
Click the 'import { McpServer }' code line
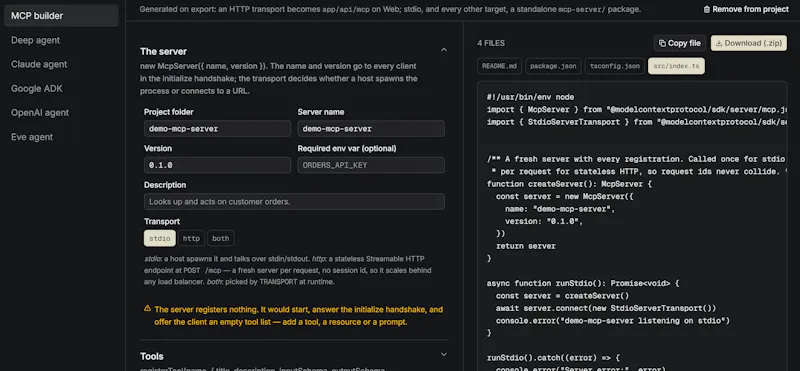click(x=637, y=109)
